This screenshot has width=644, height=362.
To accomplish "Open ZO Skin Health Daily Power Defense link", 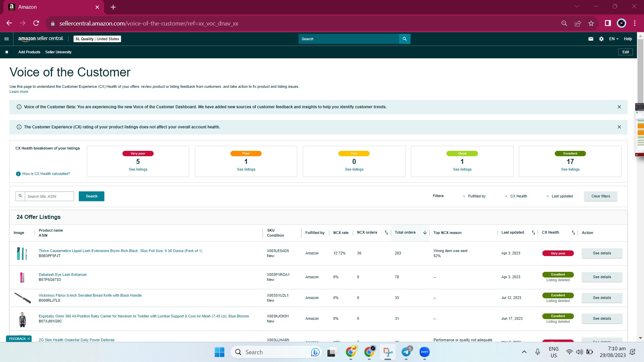I will 76,340.
